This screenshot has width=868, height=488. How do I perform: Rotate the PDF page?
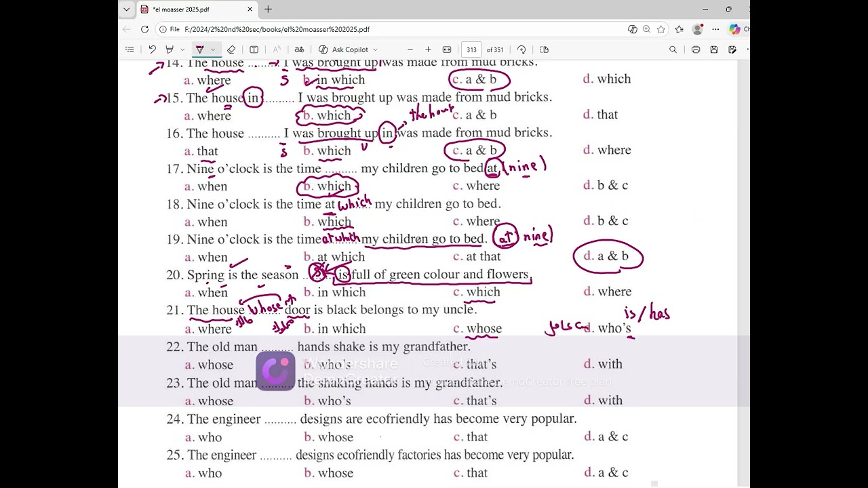[x=521, y=49]
